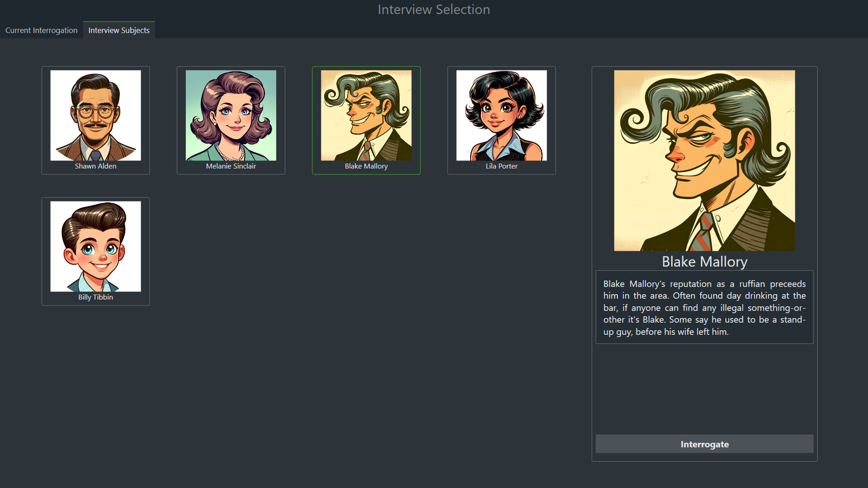This screenshot has height=488, width=868.
Task: Click the Melanie Sinclair name label
Action: (x=231, y=166)
